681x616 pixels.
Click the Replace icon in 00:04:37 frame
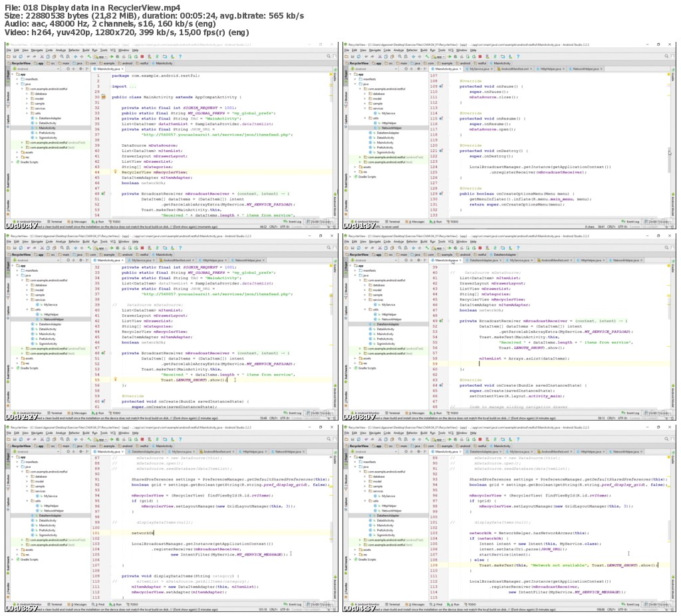(x=406, y=439)
